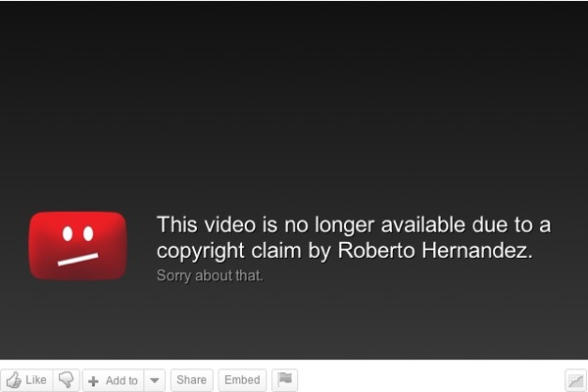Open the Embed code panel
The width and height of the screenshot is (588, 392).
click(x=242, y=380)
